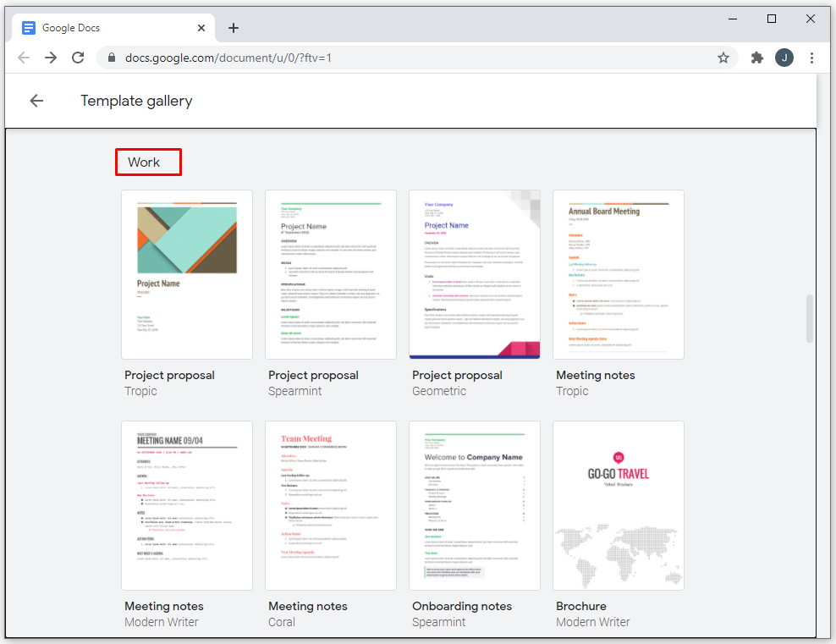Click 'Project proposal' label above Tropic

pyautogui.click(x=169, y=375)
